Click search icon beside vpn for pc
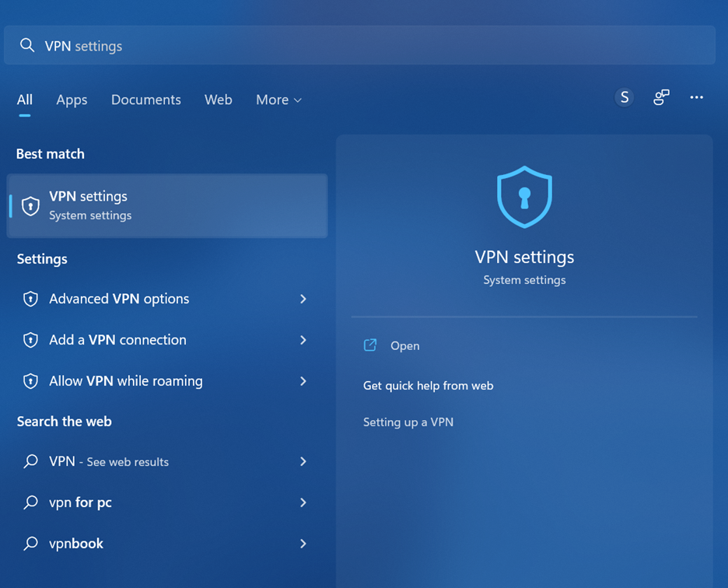 (30, 502)
